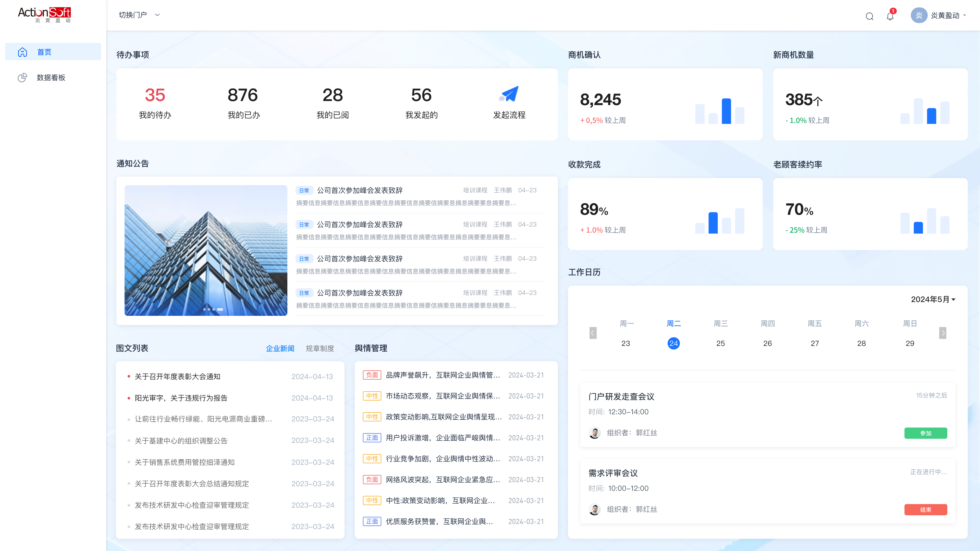Click the 首页 home icon in sidebar

tap(22, 52)
